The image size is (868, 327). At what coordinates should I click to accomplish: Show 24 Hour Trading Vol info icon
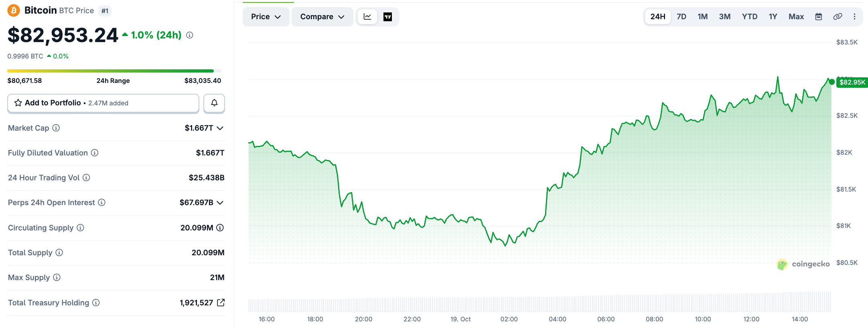(x=86, y=178)
